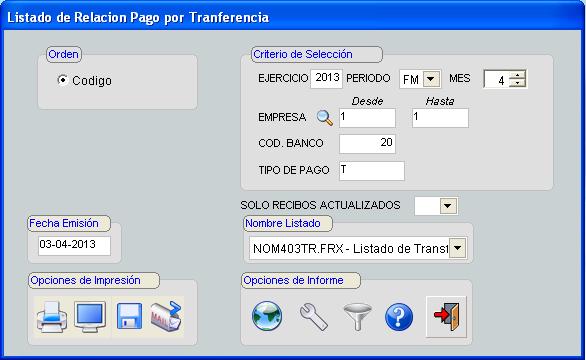
Task: Click the globe icon in Opciones de Informe
Action: (x=267, y=316)
